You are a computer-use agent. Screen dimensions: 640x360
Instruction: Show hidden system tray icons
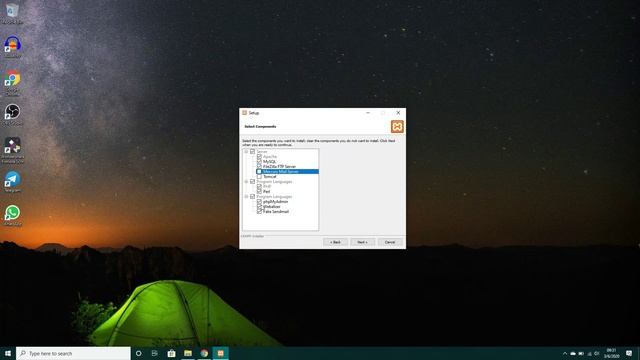pos(565,353)
